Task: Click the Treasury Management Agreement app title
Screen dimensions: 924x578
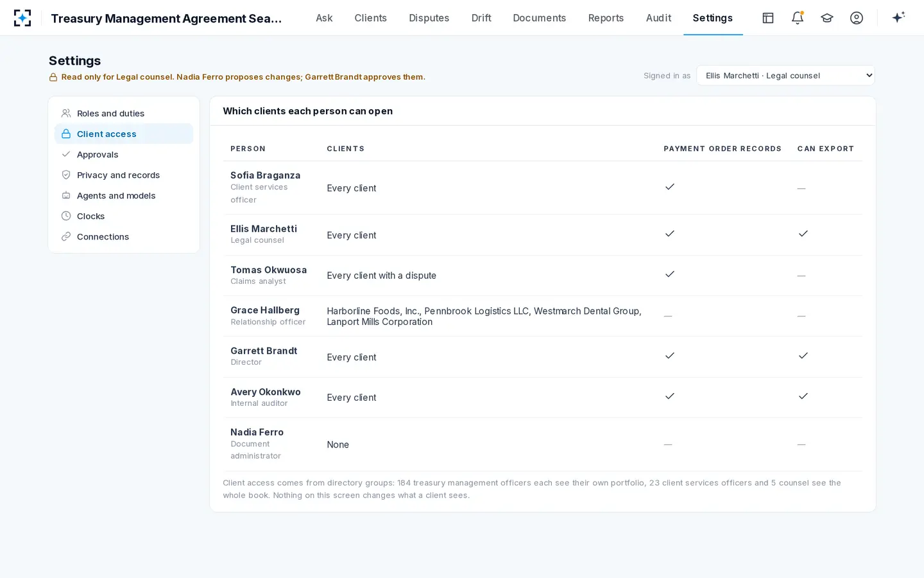Action: (x=167, y=18)
